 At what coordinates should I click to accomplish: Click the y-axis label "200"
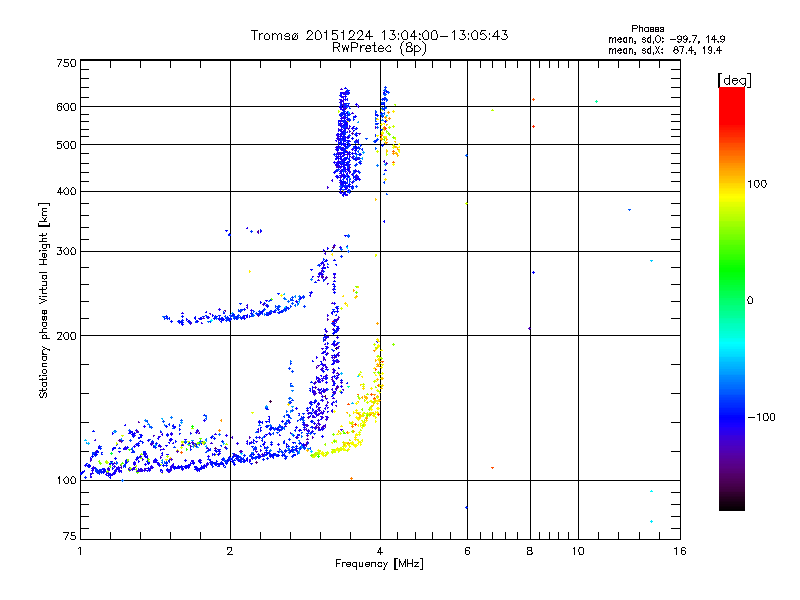point(66,336)
